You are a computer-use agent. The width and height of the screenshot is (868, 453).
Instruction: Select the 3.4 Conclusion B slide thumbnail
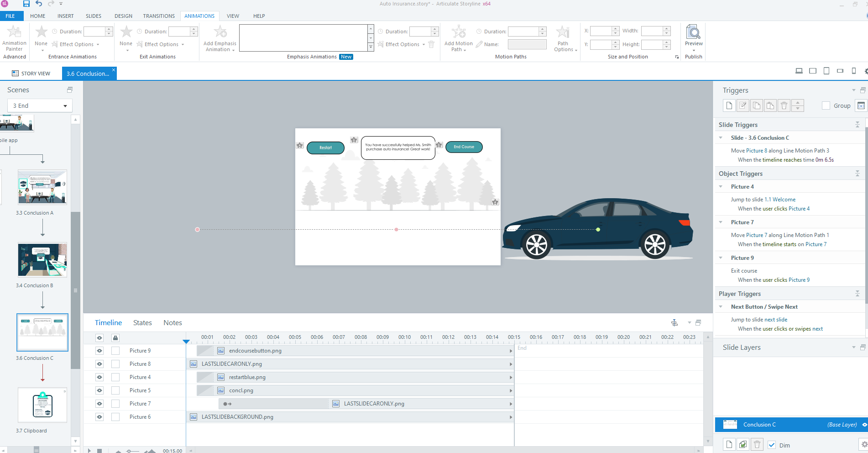42,260
